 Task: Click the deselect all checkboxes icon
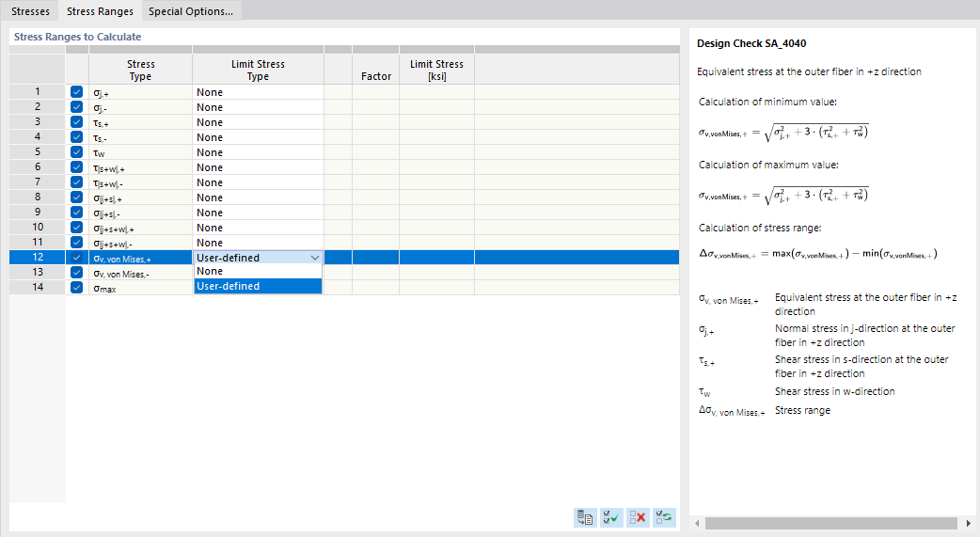pos(638,517)
